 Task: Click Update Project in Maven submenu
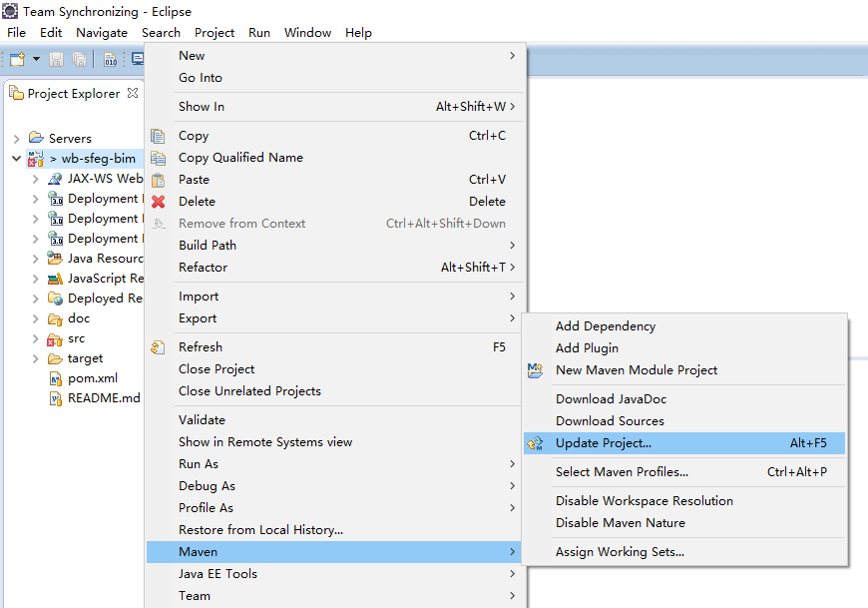pyautogui.click(x=684, y=443)
